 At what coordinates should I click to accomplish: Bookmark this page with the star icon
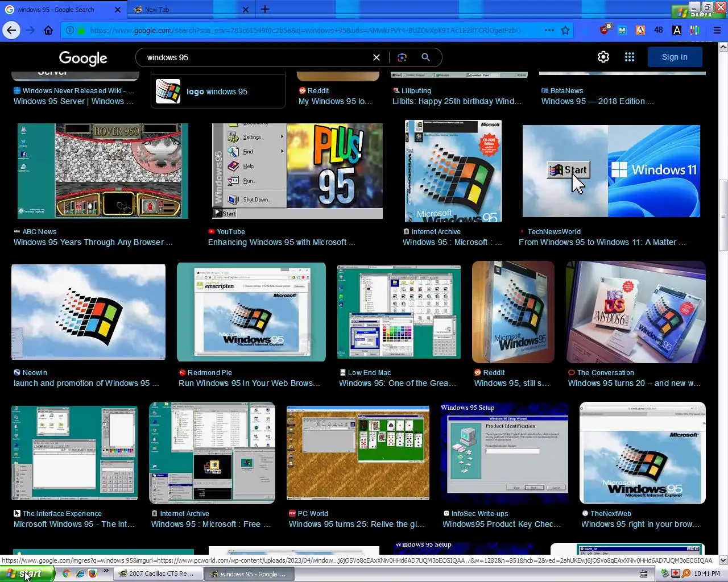[565, 30]
